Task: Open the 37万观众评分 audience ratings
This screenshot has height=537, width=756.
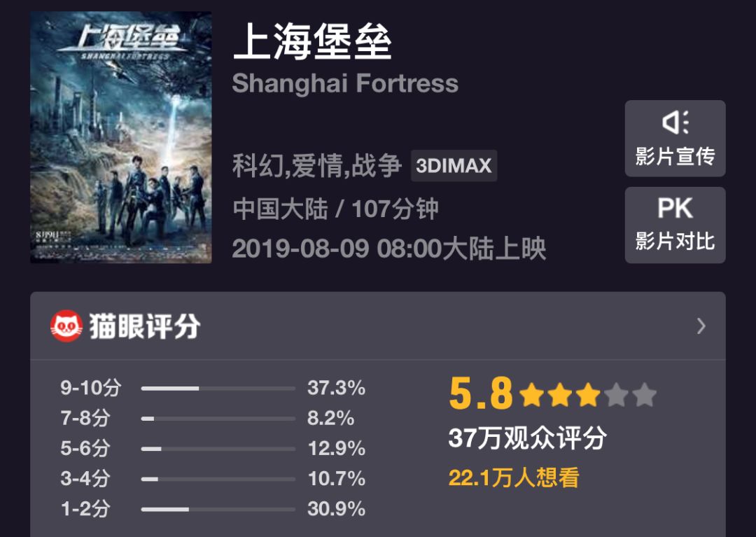Action: (527, 438)
